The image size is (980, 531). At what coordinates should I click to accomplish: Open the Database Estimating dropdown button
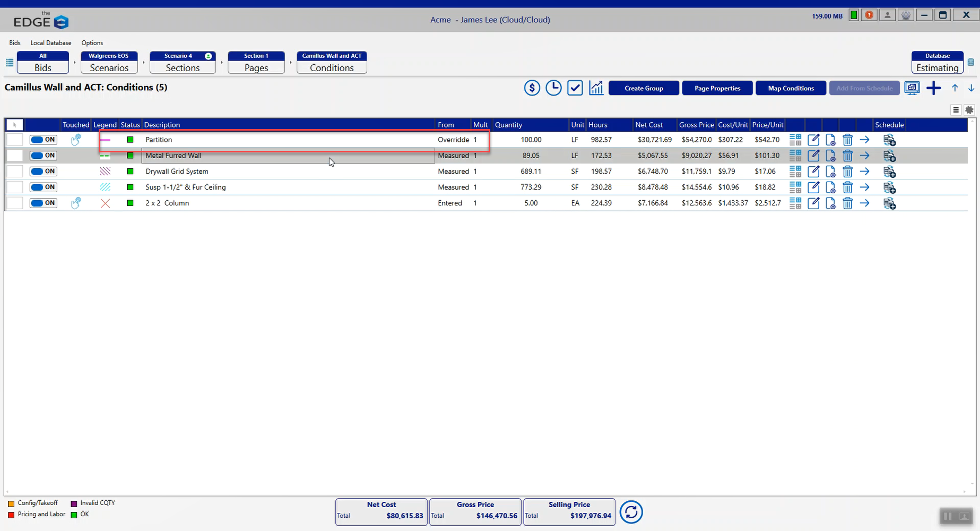[937, 62]
